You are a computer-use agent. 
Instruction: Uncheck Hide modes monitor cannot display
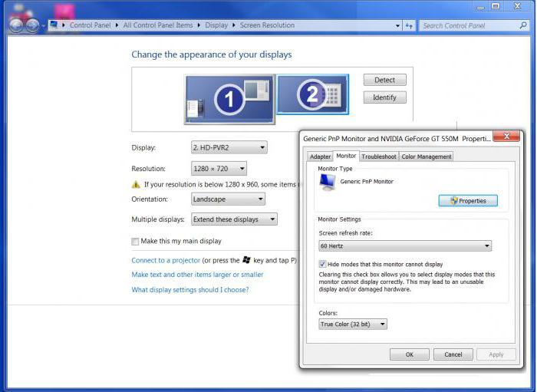coord(322,264)
